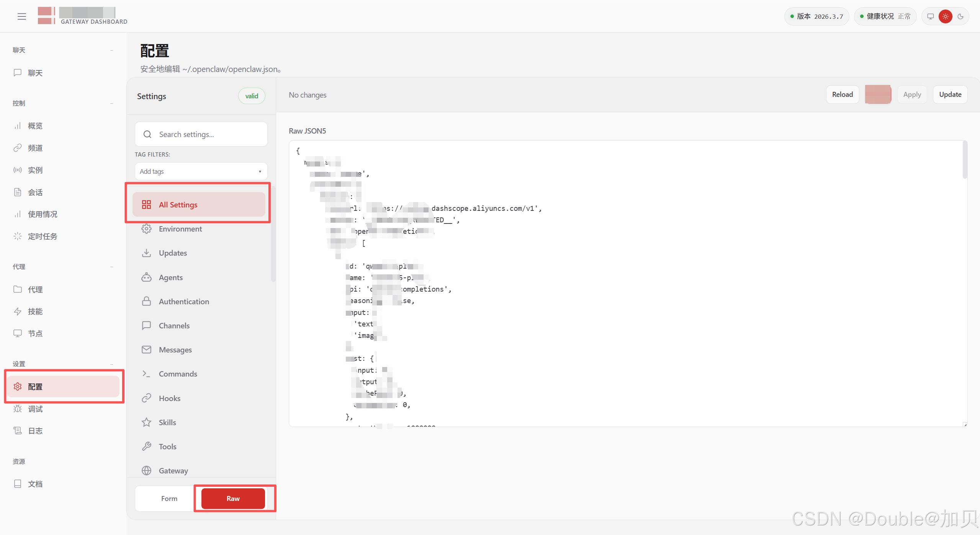Open the hamburger sidebar menu

(x=22, y=16)
